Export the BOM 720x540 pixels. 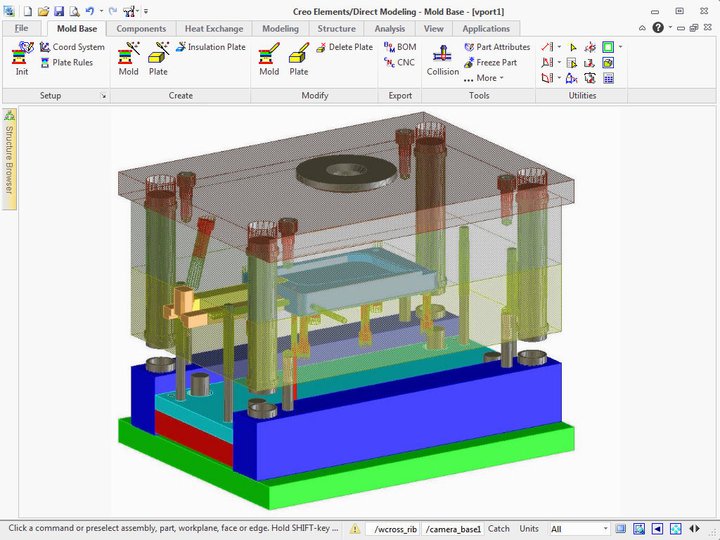400,47
